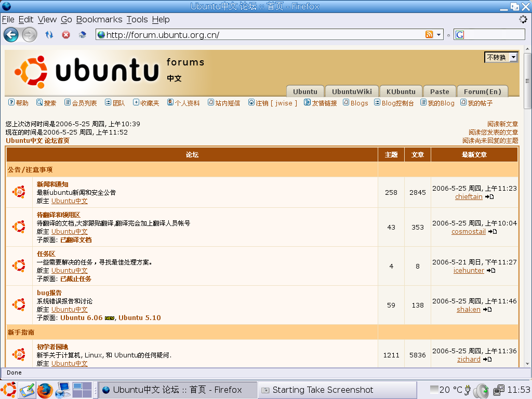Click the orange RSS feed icon in address bar
The height and width of the screenshot is (399, 532).
(x=429, y=35)
